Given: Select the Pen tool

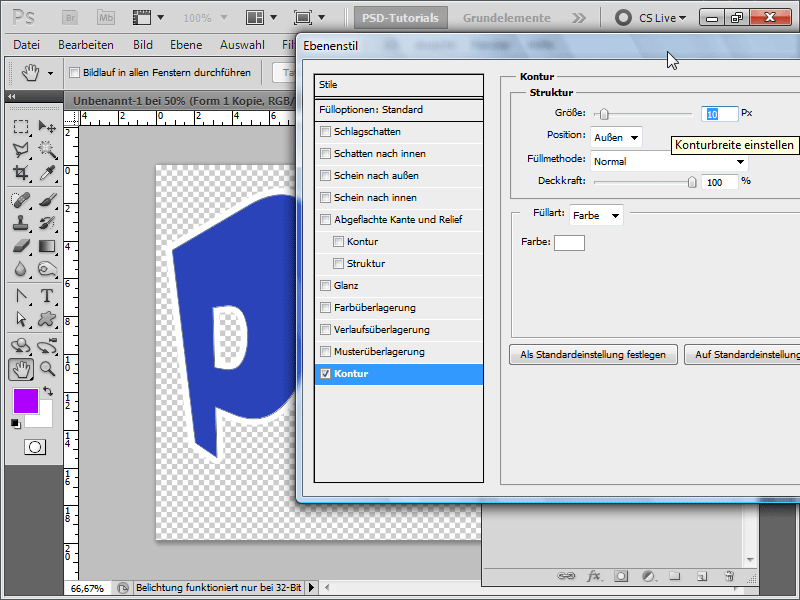Looking at the screenshot, I should (x=21, y=296).
